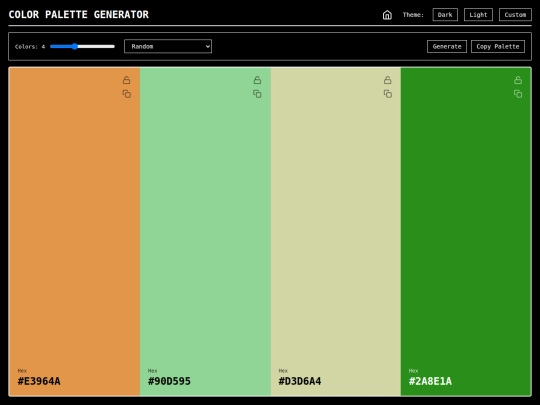Lock the #2A8E1A dark green color
Image resolution: width=540 pixels, height=405 pixels.
click(518, 80)
